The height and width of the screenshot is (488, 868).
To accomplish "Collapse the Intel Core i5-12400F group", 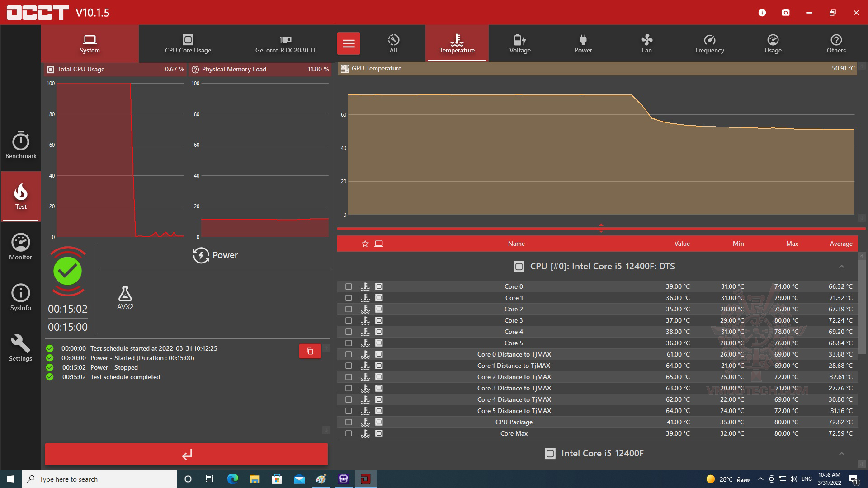I will [x=842, y=454].
